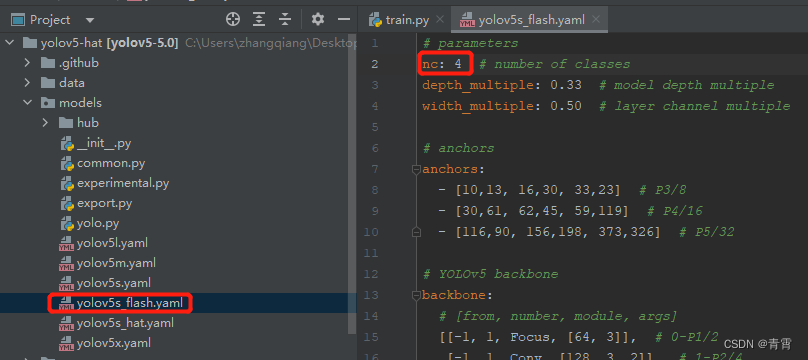Click the .github folder icon

point(48,63)
